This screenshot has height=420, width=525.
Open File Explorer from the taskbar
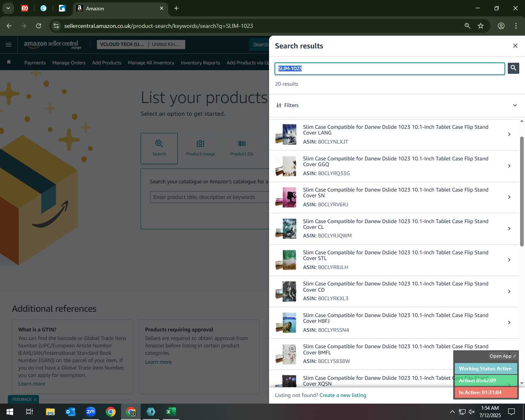click(x=50, y=412)
